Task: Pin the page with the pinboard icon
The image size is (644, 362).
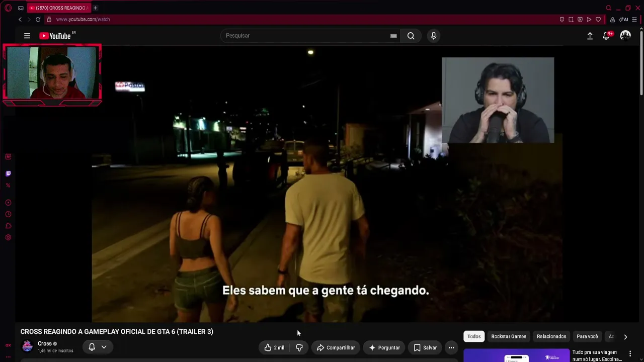Action: coord(562,20)
